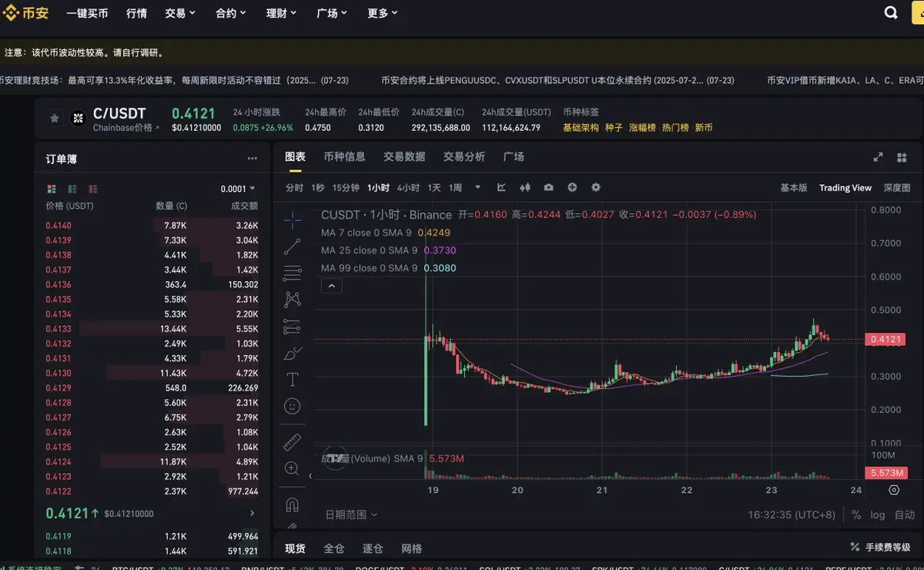
Task: Click the current price label 0.4121 on axis
Action: click(x=885, y=339)
